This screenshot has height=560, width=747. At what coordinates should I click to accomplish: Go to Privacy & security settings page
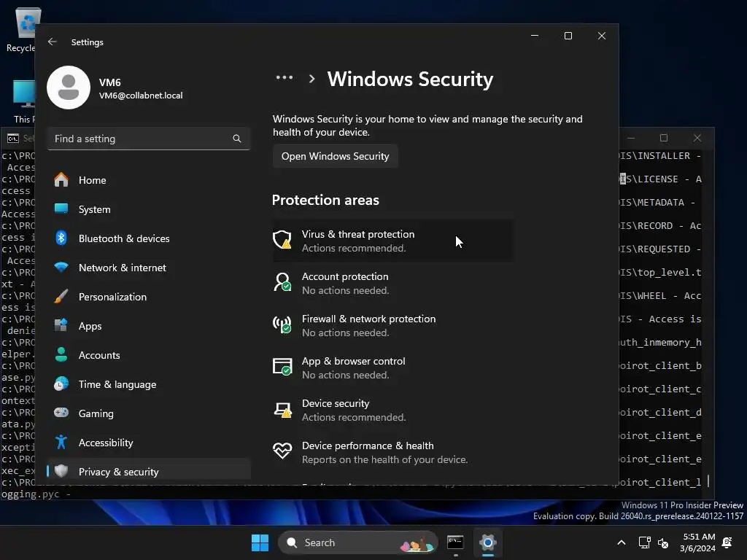[149, 470]
